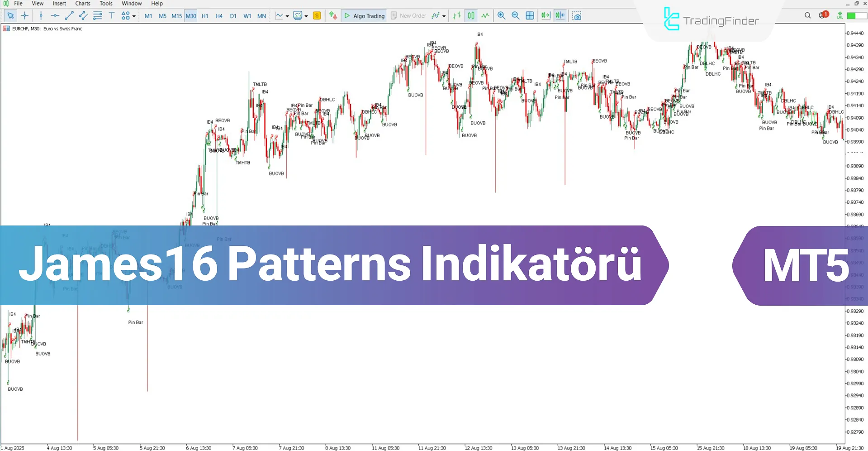Enable Algo Trading

pyautogui.click(x=364, y=15)
